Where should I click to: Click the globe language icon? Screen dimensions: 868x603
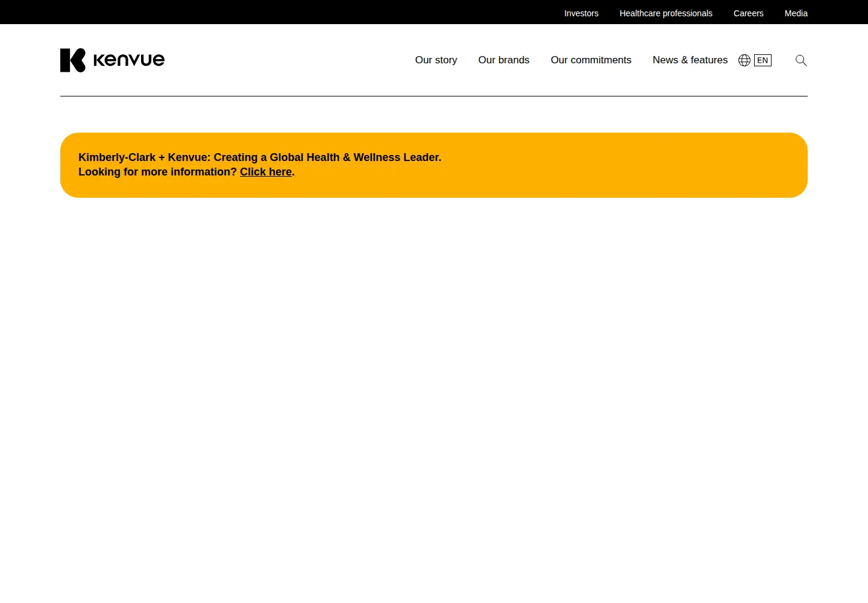[744, 60]
